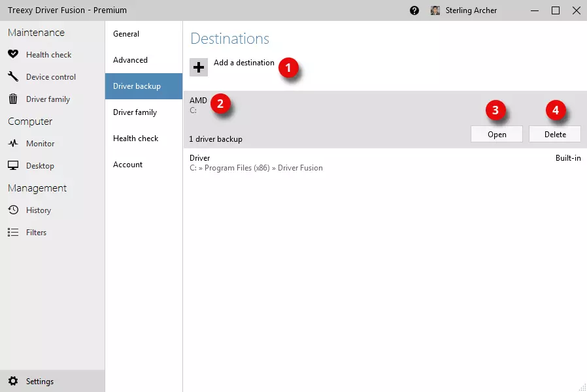Screen dimensions: 587x392
Task: Select History in left sidebar
Action: coord(52,210)
